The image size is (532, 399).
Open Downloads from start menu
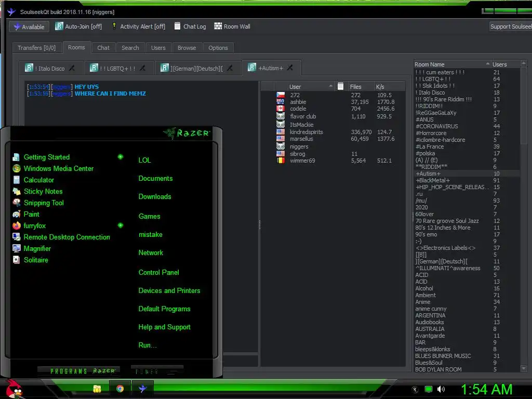155,197
